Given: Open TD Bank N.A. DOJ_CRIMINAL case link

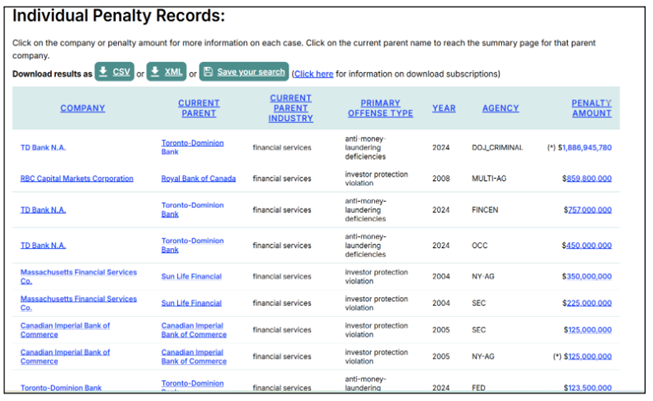Looking at the screenshot, I should (x=43, y=148).
